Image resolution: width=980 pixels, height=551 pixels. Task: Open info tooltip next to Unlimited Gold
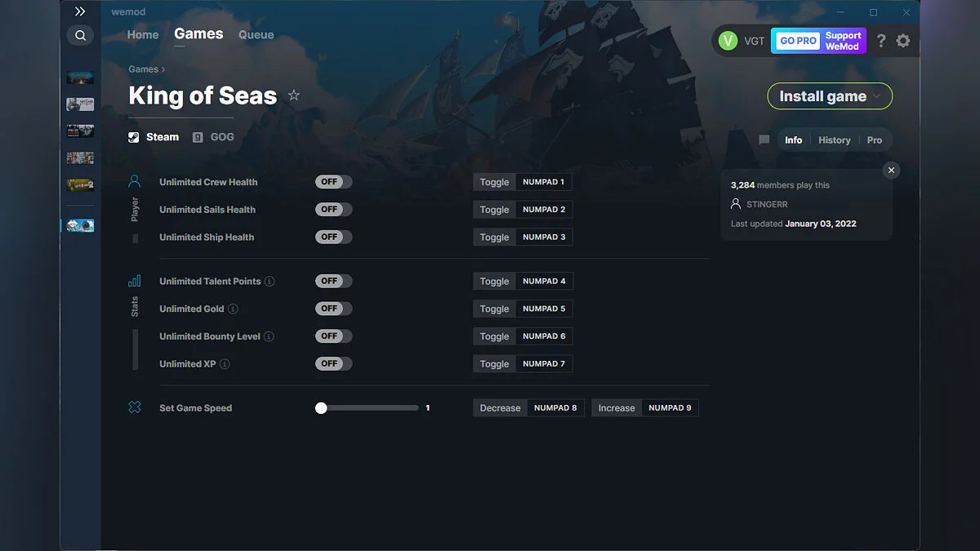[234, 309]
